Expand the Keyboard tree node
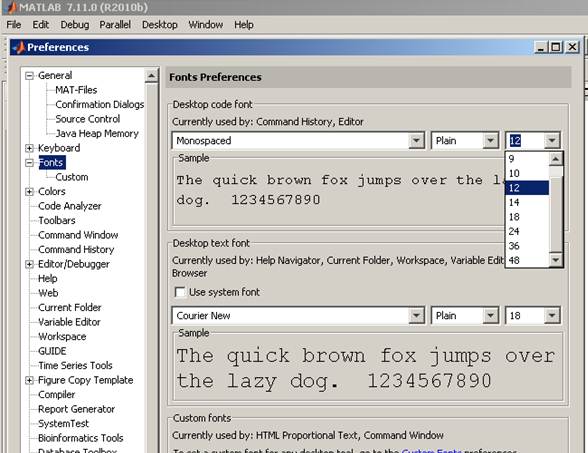Viewport: 588px width, 453px height. [x=29, y=148]
